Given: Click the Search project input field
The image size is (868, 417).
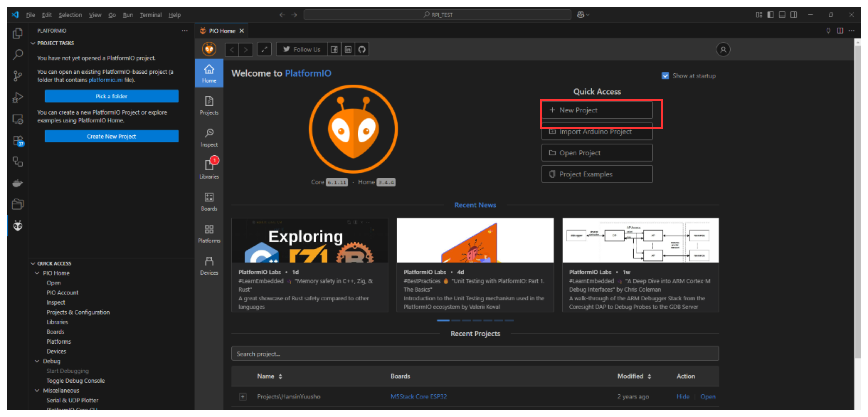Looking at the screenshot, I should point(475,354).
